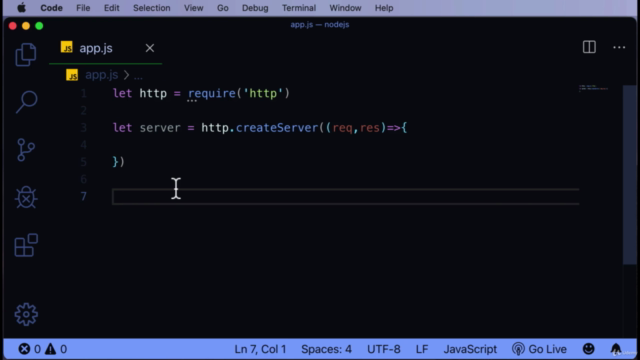640x360 pixels.
Task: Open the Window menu
Action: (x=345, y=8)
